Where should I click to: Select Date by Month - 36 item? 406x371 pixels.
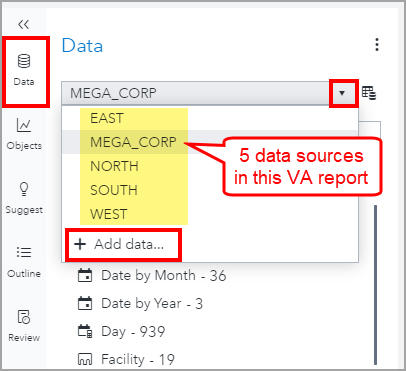[163, 276]
